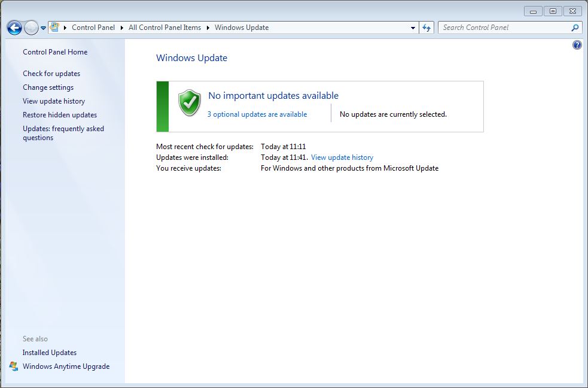Select the Windows Update breadcrumb
Image resolution: width=588 pixels, height=388 pixels.
(242, 28)
